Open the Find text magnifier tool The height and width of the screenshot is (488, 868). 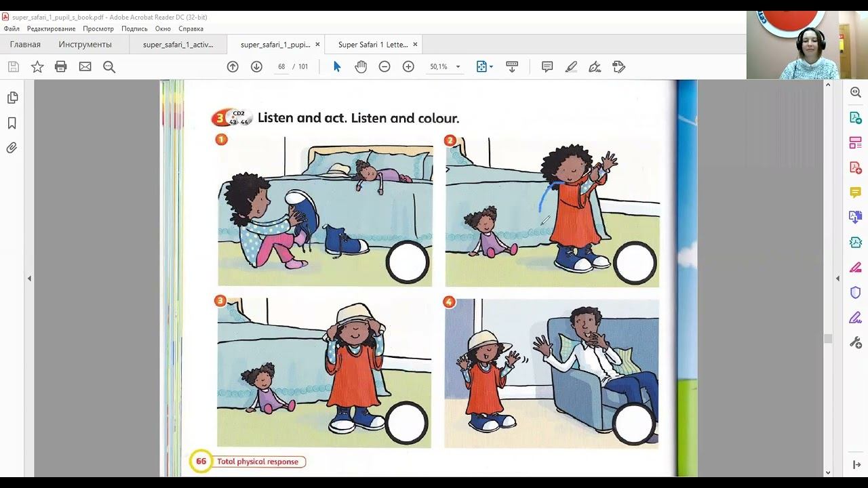coord(109,66)
